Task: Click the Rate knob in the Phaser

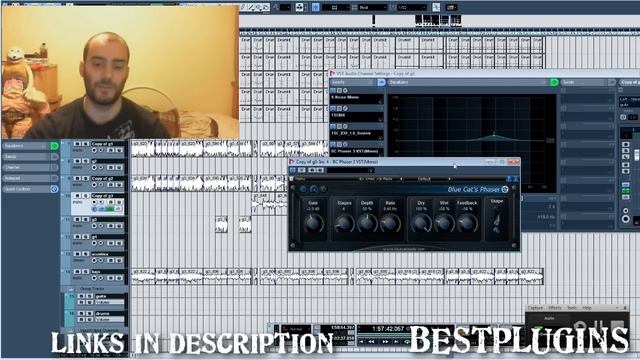Action: (x=390, y=223)
